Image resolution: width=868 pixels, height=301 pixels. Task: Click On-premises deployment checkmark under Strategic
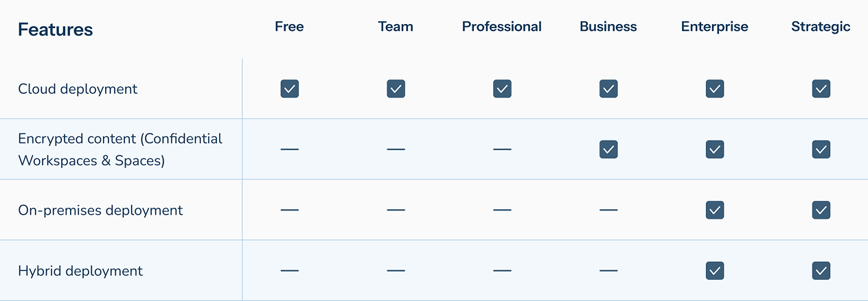click(x=821, y=210)
